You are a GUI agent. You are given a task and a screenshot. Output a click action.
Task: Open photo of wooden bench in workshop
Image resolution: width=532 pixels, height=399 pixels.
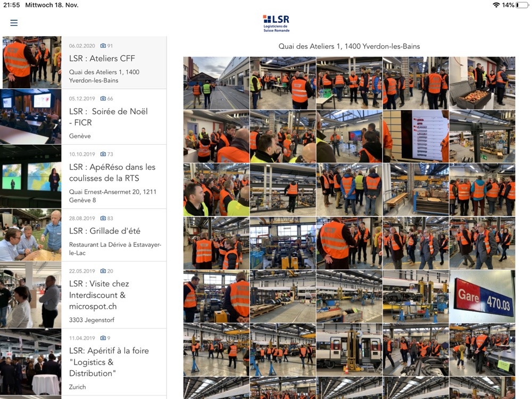click(x=415, y=190)
